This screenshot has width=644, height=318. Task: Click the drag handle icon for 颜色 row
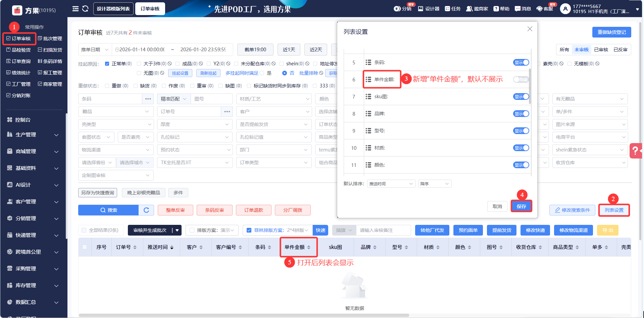click(368, 165)
